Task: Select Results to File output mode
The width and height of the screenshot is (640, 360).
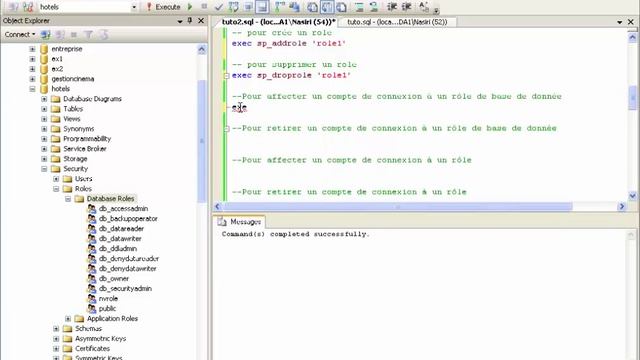Action: (x=342, y=7)
